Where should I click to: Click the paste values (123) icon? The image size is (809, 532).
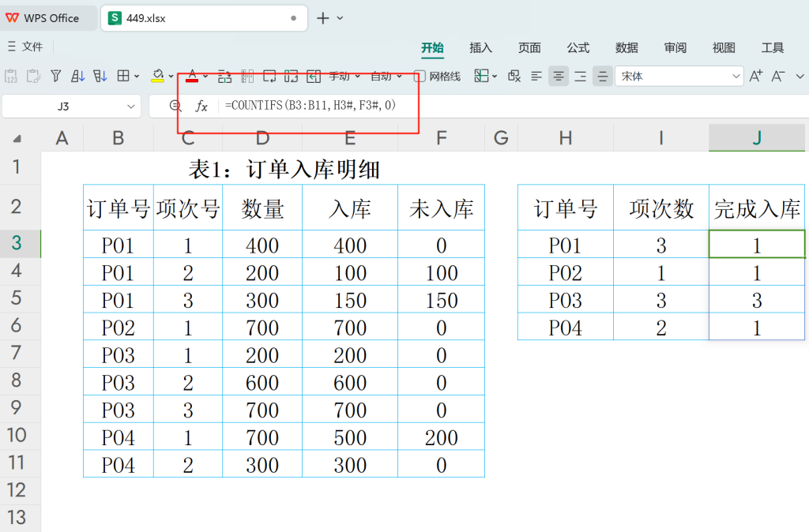[11, 77]
